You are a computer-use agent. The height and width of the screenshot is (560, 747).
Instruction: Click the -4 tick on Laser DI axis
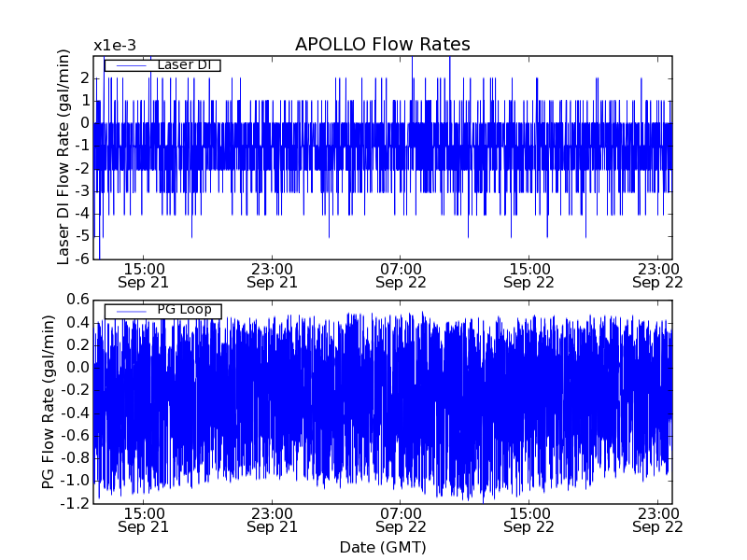point(82,214)
